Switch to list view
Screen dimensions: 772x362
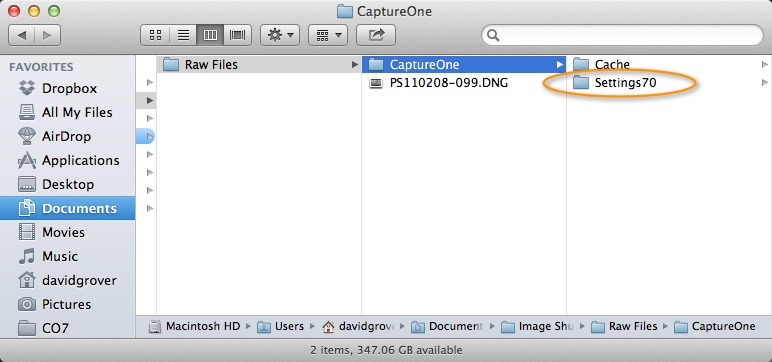[x=183, y=35]
